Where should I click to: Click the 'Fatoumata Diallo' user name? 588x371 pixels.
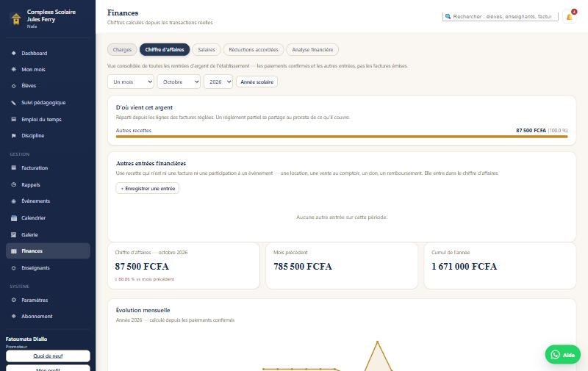(x=26, y=339)
